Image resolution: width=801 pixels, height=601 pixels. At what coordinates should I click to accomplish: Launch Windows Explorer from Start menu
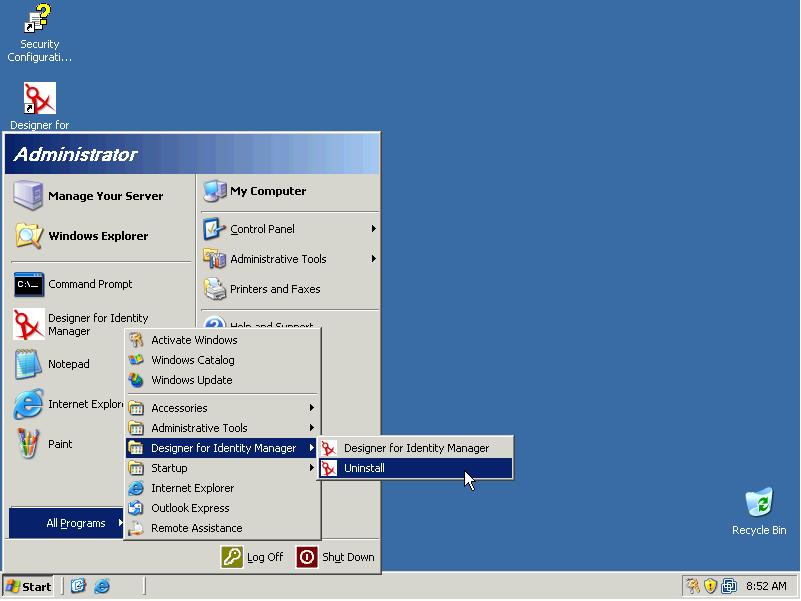coord(101,236)
